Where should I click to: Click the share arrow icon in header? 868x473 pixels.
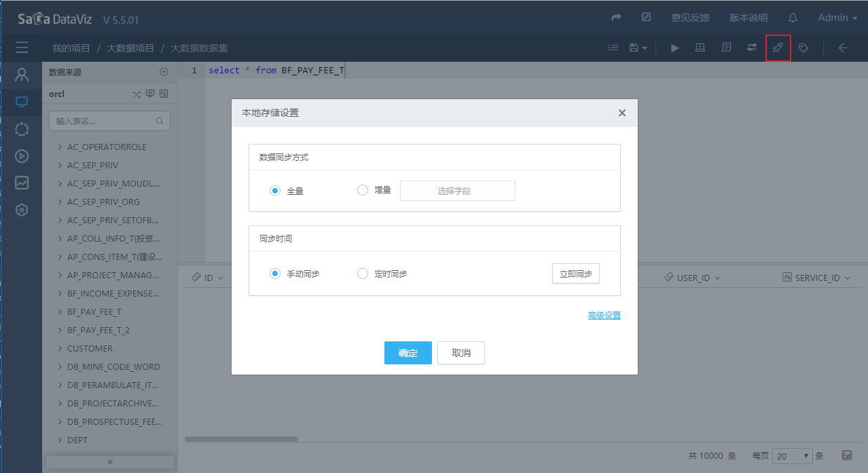click(x=617, y=18)
